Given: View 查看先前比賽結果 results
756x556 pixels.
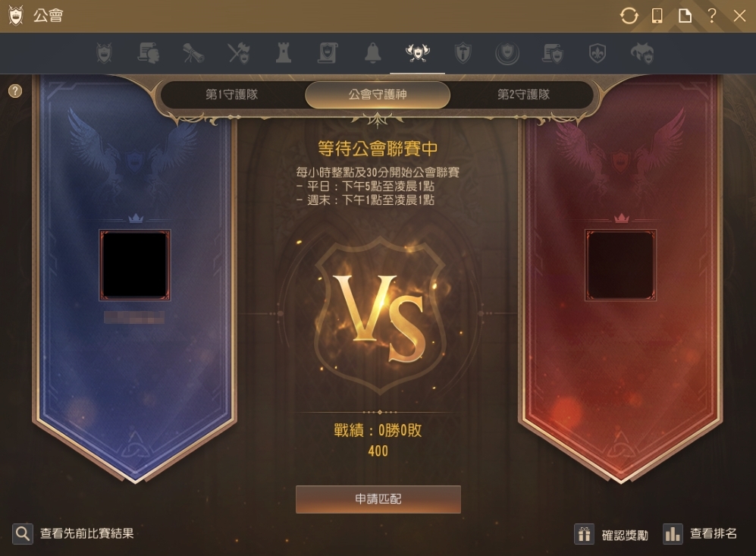Looking at the screenshot, I should click(74, 534).
